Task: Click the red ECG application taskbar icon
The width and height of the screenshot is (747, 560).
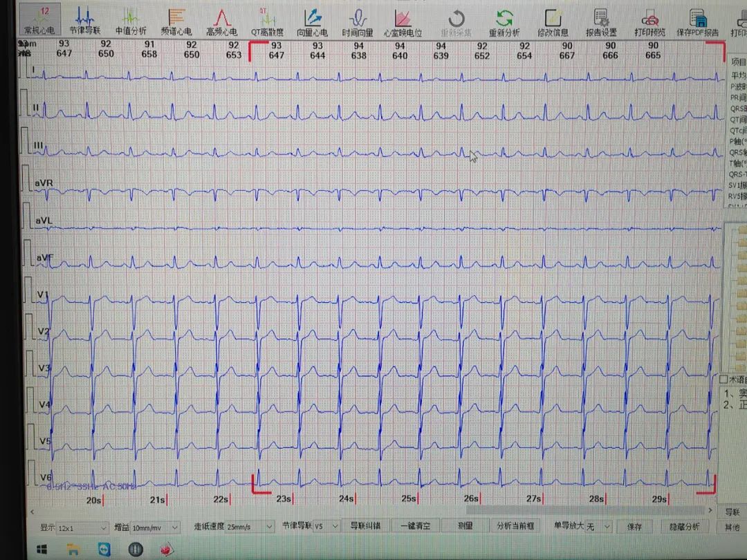Action: click(166, 550)
